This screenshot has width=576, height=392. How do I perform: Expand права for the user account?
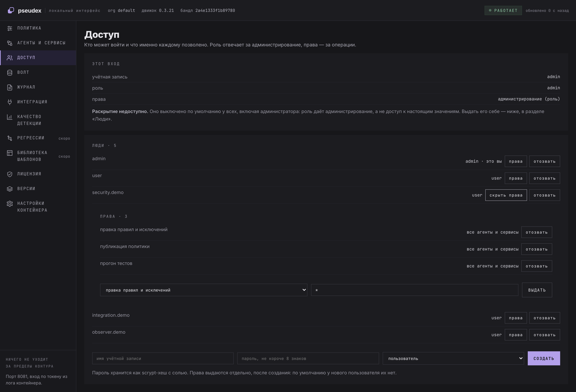click(x=516, y=178)
